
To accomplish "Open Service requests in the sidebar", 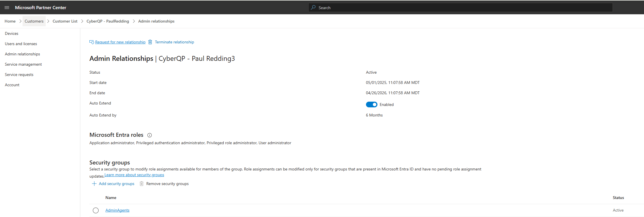I will pyautogui.click(x=19, y=75).
